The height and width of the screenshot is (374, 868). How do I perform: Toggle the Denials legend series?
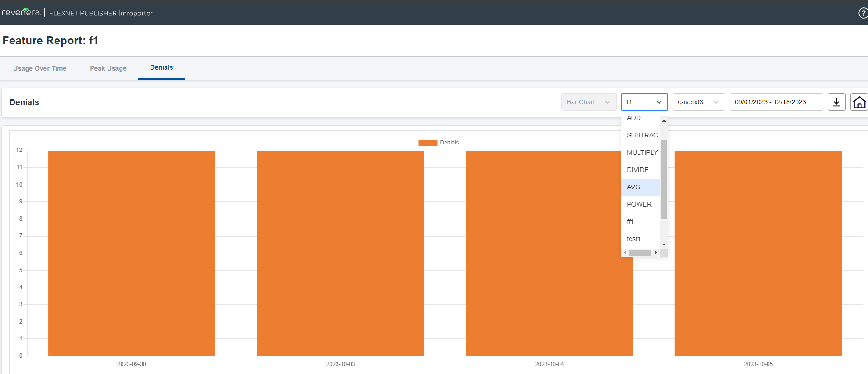(x=438, y=143)
